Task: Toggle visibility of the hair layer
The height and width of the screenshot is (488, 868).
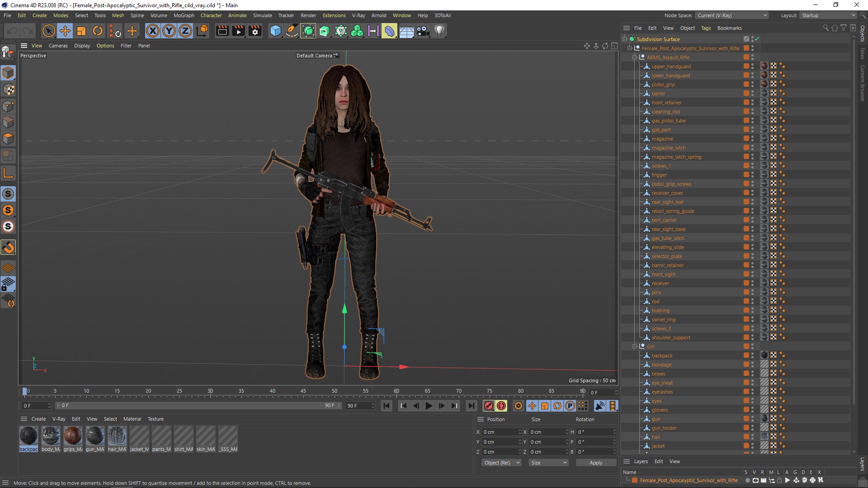Action: [753, 435]
